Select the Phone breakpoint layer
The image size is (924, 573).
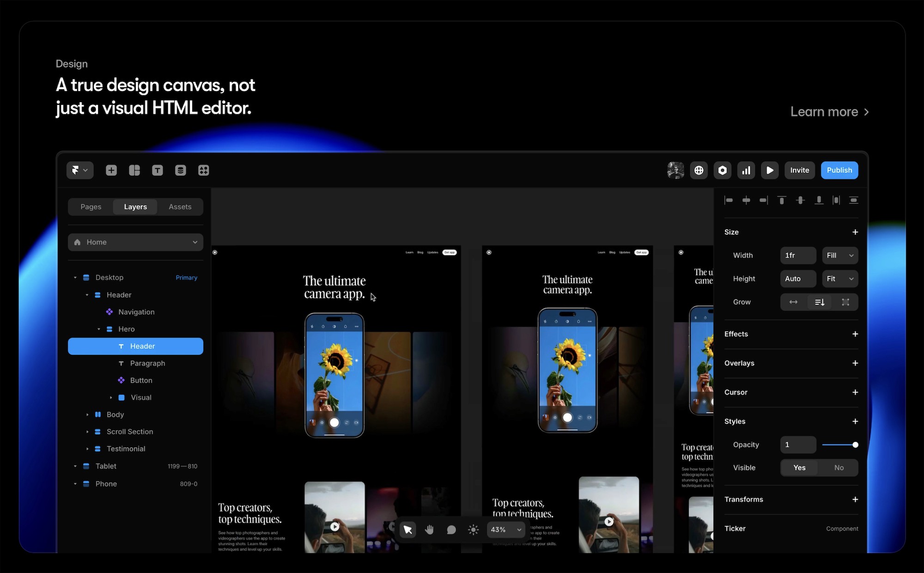tap(135, 484)
